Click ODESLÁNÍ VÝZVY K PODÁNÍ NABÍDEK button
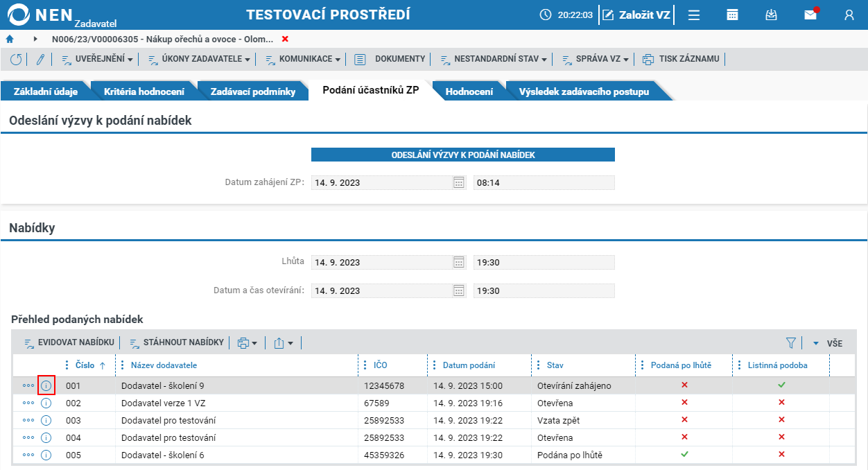The height and width of the screenshot is (470, 868). 463,155
